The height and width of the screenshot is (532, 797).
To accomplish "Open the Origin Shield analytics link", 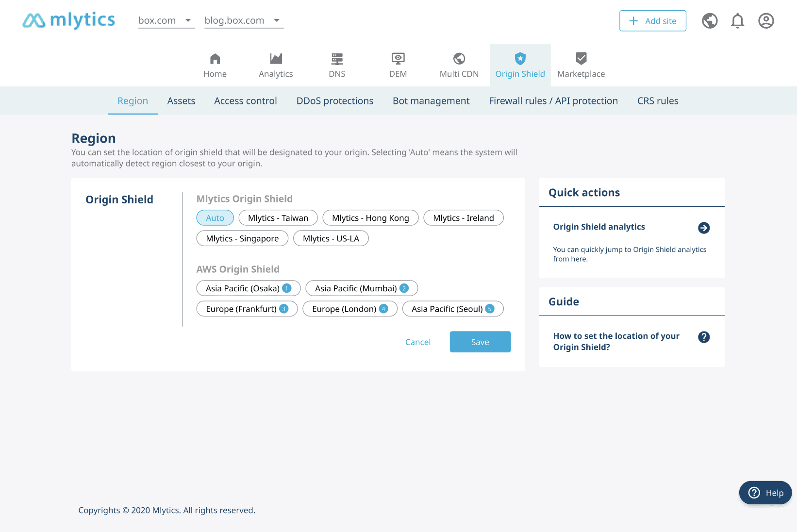I will (x=599, y=227).
